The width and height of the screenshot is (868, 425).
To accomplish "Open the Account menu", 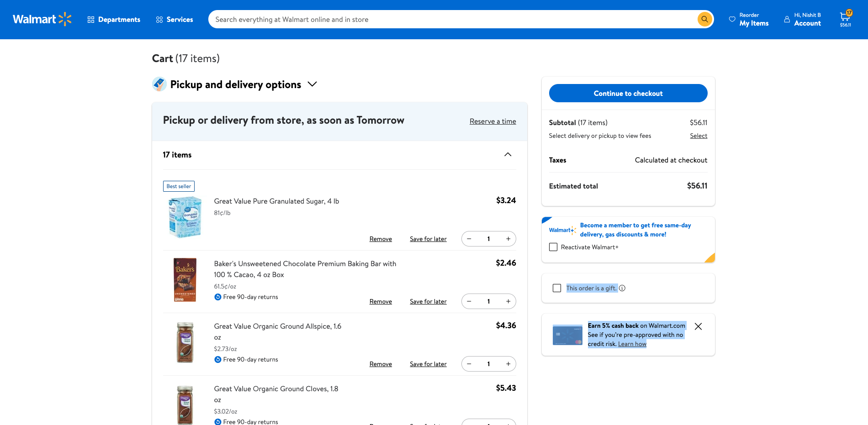I will pos(803,19).
